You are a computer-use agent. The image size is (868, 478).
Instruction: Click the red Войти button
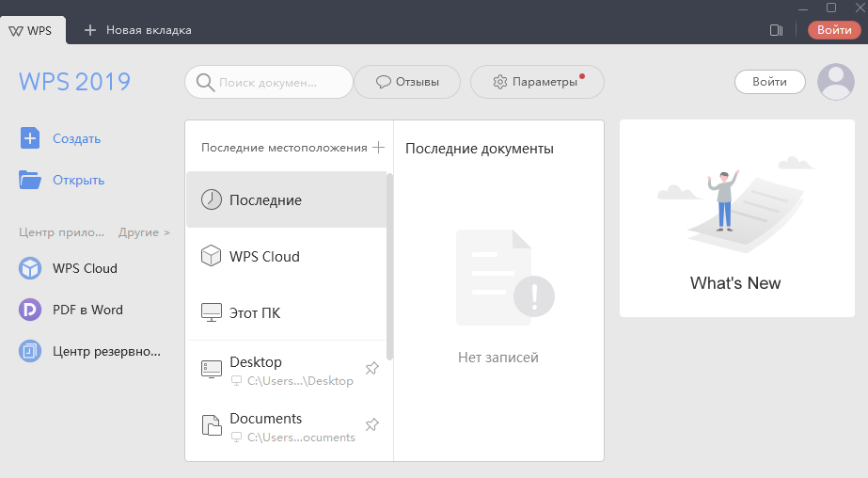coord(833,30)
